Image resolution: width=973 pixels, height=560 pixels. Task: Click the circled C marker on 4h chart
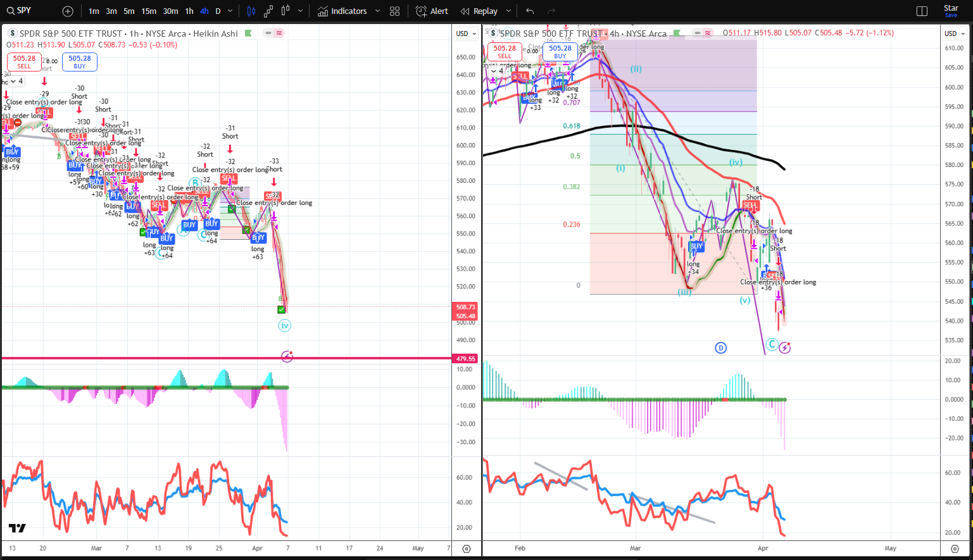(x=772, y=344)
